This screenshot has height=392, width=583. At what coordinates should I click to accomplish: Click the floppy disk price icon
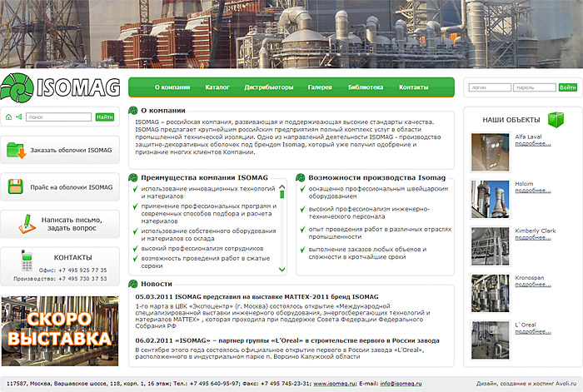coord(16,186)
